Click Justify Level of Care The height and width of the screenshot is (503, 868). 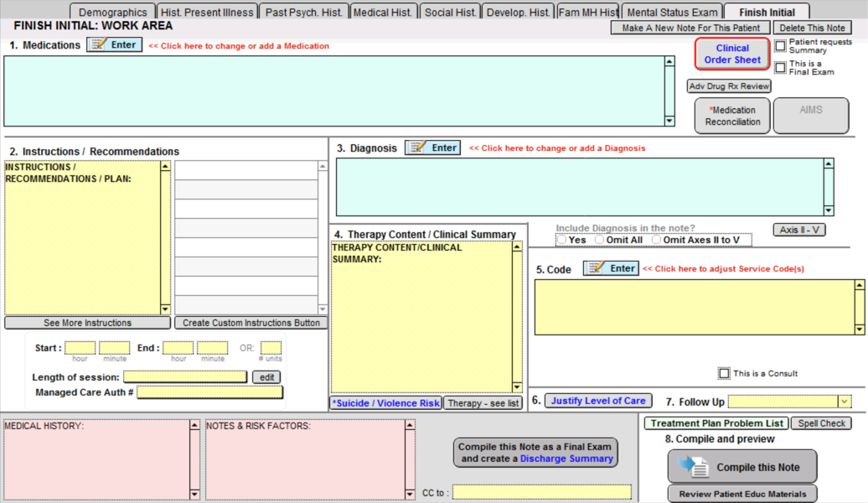pyautogui.click(x=597, y=401)
